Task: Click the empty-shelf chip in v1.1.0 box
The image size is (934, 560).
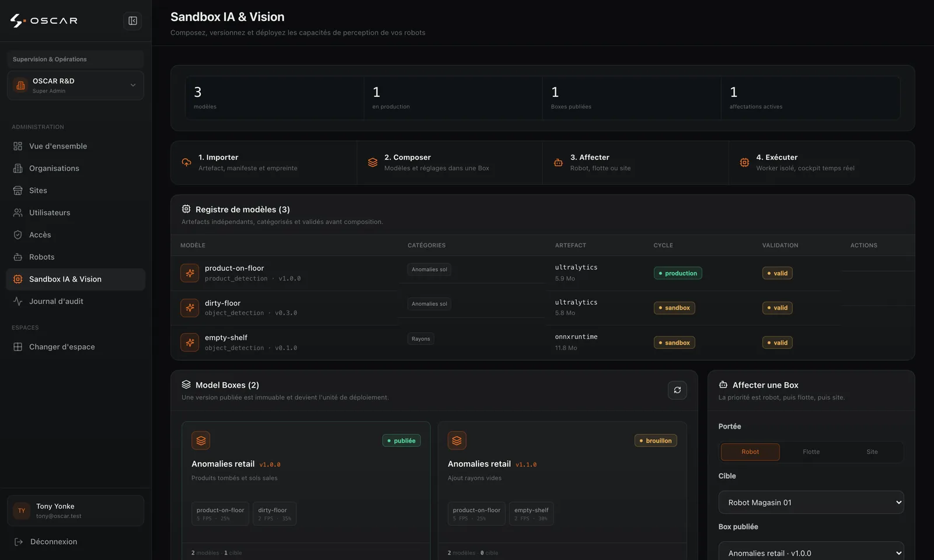Action: click(x=531, y=514)
